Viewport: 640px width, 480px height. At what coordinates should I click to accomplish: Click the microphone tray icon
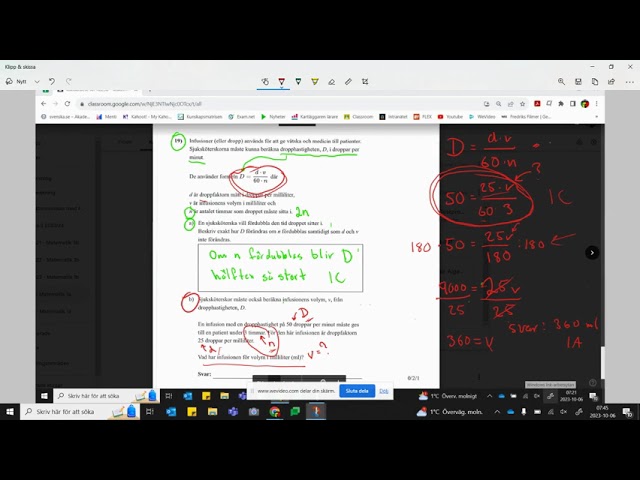[x=524, y=412]
